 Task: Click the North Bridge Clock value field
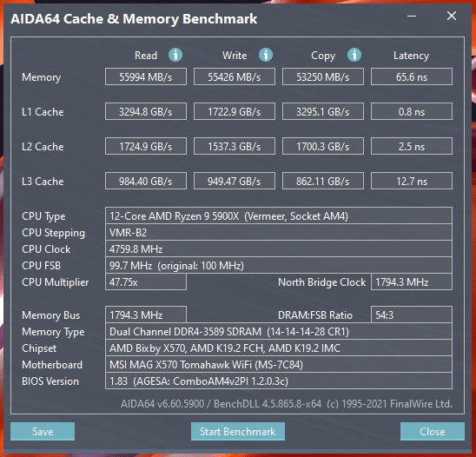[x=412, y=281]
